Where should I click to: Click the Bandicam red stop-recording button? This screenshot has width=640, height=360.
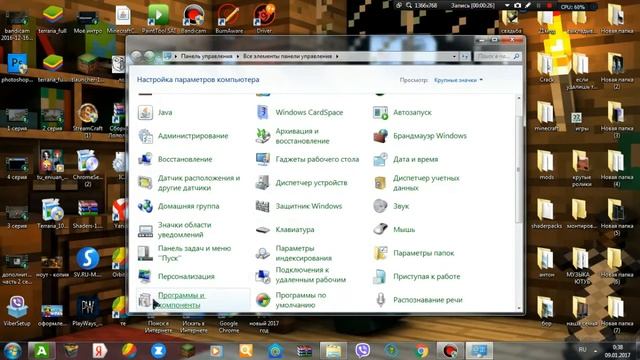tap(549, 6)
